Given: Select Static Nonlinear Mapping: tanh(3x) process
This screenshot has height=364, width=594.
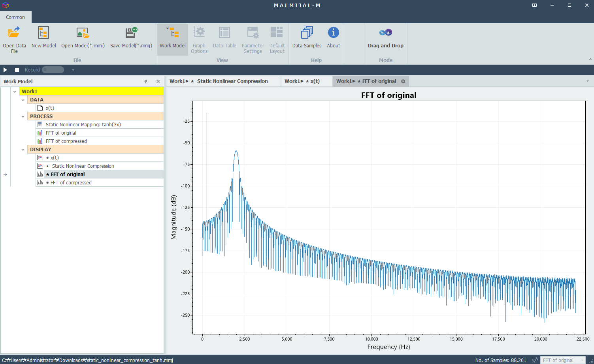Looking at the screenshot, I should [x=100, y=124].
